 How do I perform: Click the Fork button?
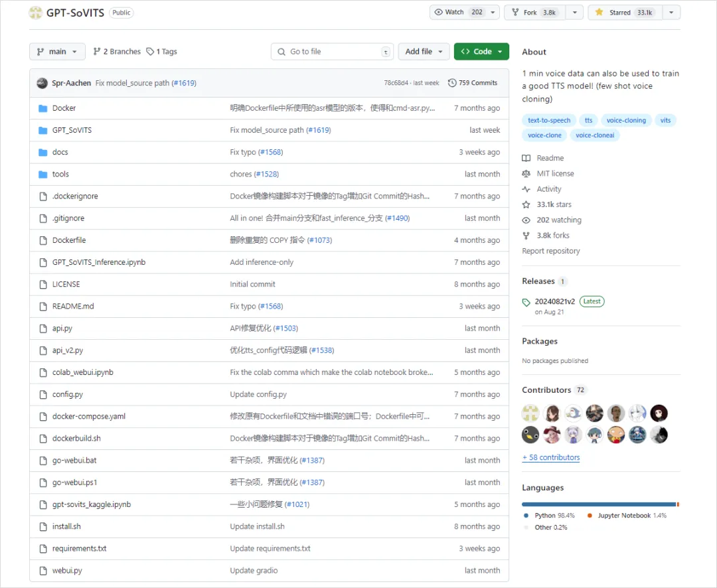tap(534, 13)
